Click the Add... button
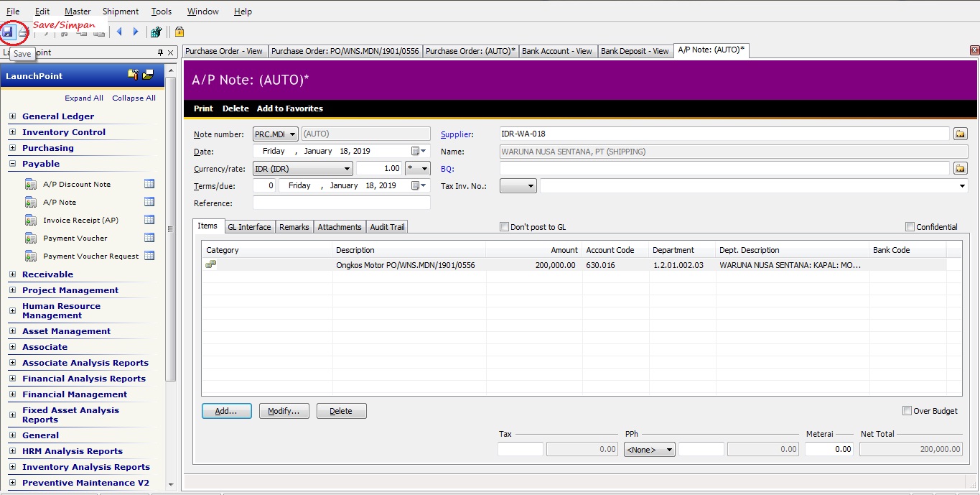This screenshot has height=495, width=980. click(226, 411)
